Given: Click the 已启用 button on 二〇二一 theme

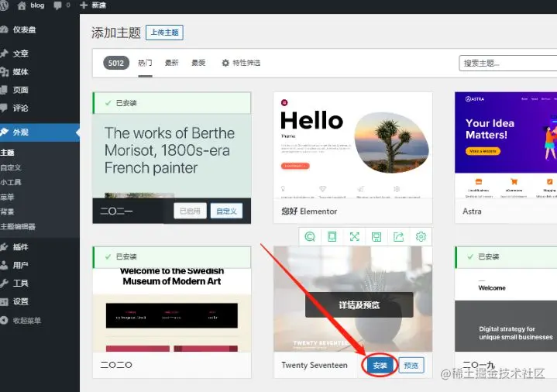Looking at the screenshot, I should (190, 211).
